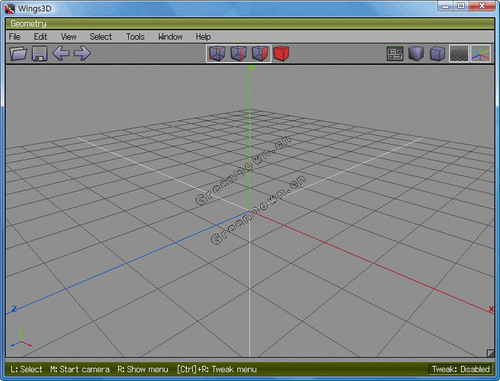500x381 pixels.
Task: Select the face selection mode cube
Action: pyautogui.click(x=260, y=53)
